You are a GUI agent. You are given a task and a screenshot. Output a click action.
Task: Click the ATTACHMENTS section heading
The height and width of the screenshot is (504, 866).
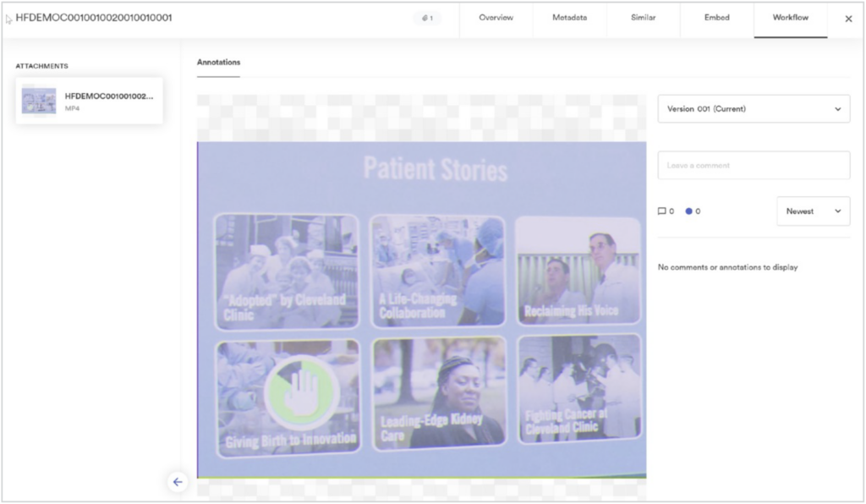tap(42, 66)
